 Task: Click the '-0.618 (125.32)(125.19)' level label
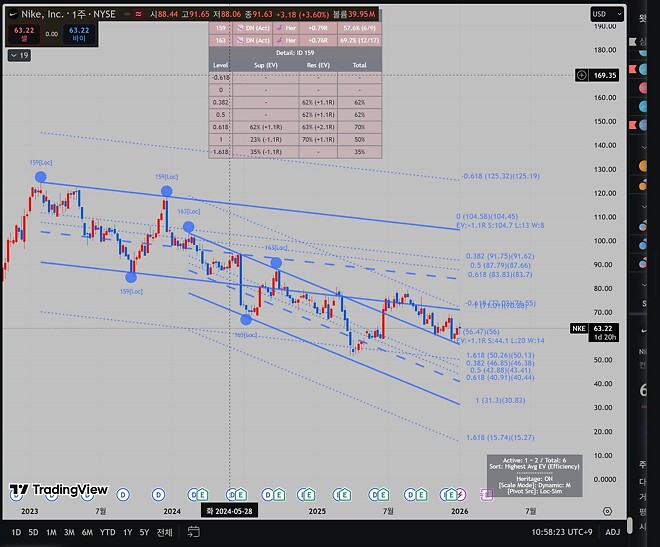(500, 176)
